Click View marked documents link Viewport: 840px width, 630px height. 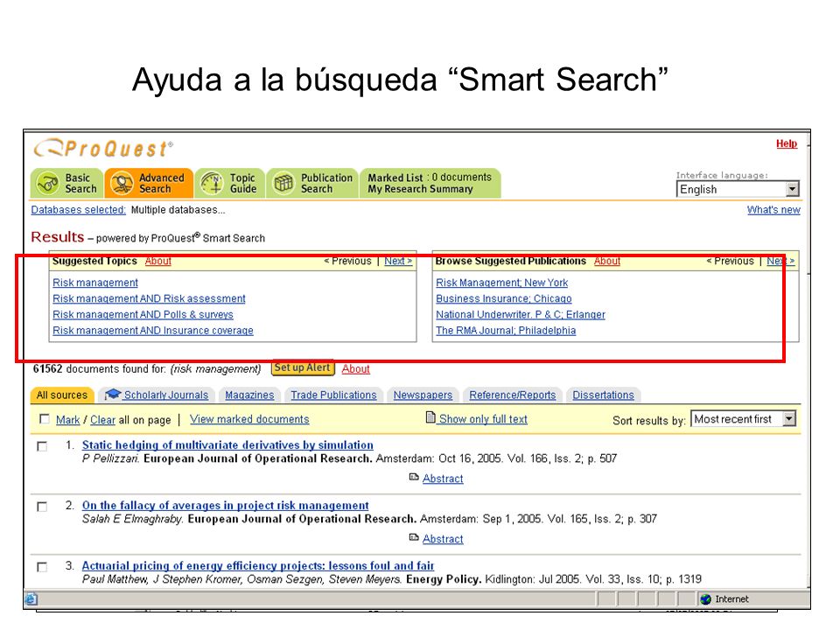point(249,419)
